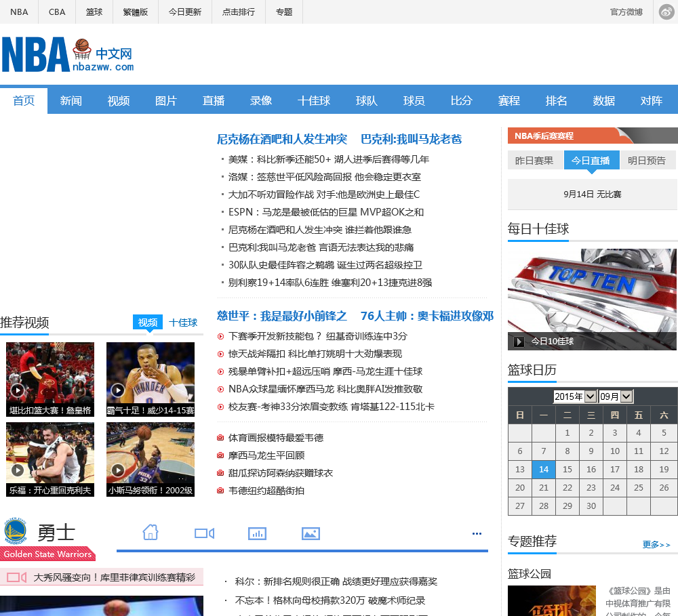The image size is (678, 616).
Task: Click camera icon beside 体育画报模特最爱韦德
Action: [x=220, y=438]
